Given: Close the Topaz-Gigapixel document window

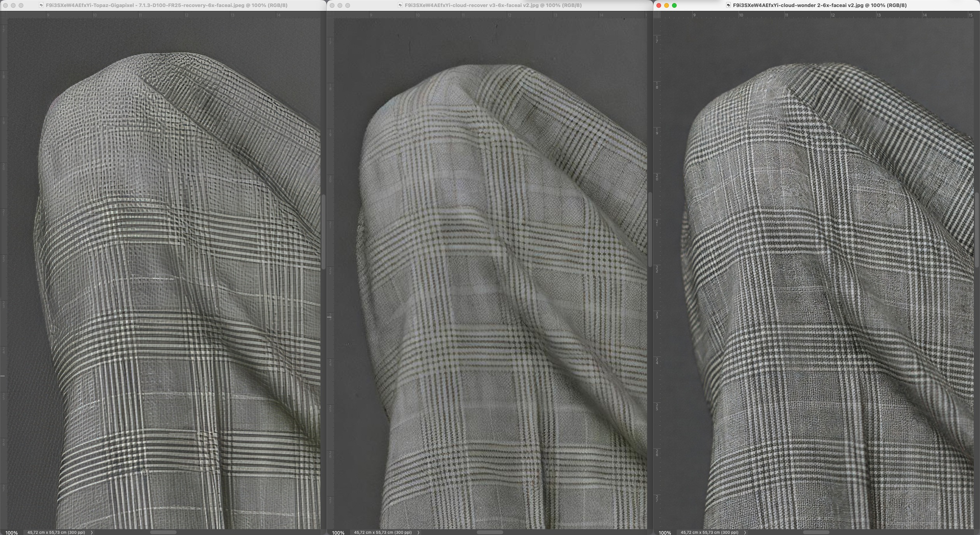Looking at the screenshot, I should pyautogui.click(x=6, y=5).
